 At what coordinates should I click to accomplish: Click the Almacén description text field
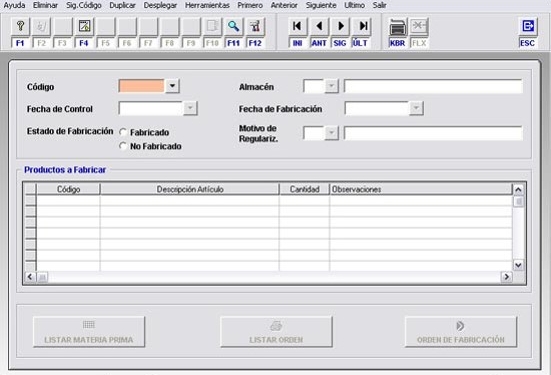[433, 86]
